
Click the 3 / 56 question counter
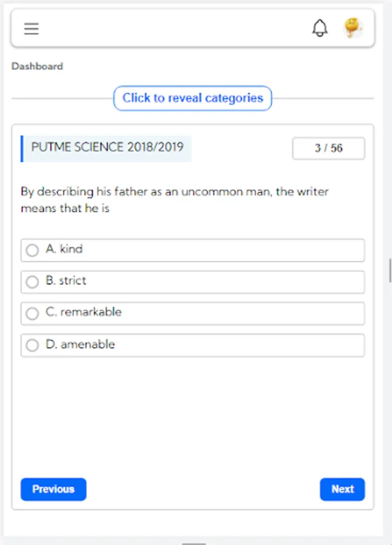[328, 148]
